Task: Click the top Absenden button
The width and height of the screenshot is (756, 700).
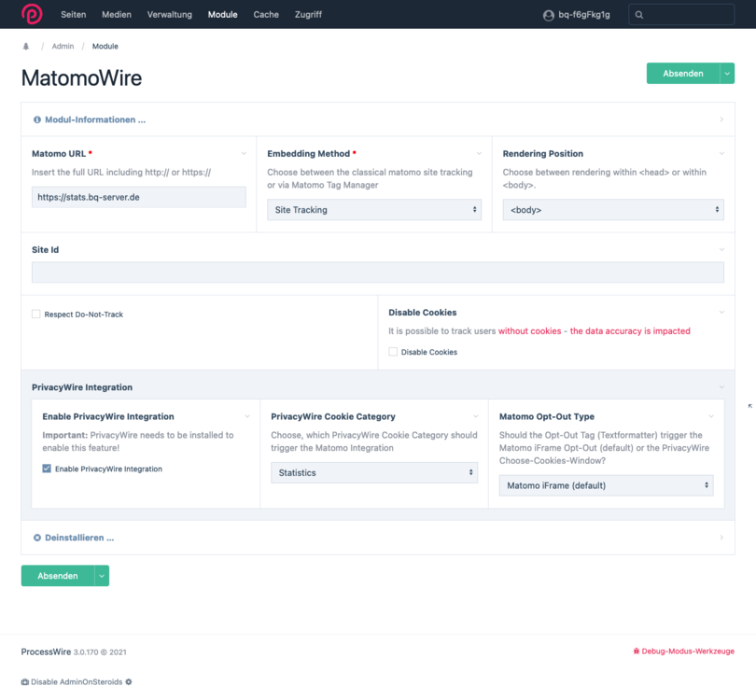Action: click(x=682, y=74)
